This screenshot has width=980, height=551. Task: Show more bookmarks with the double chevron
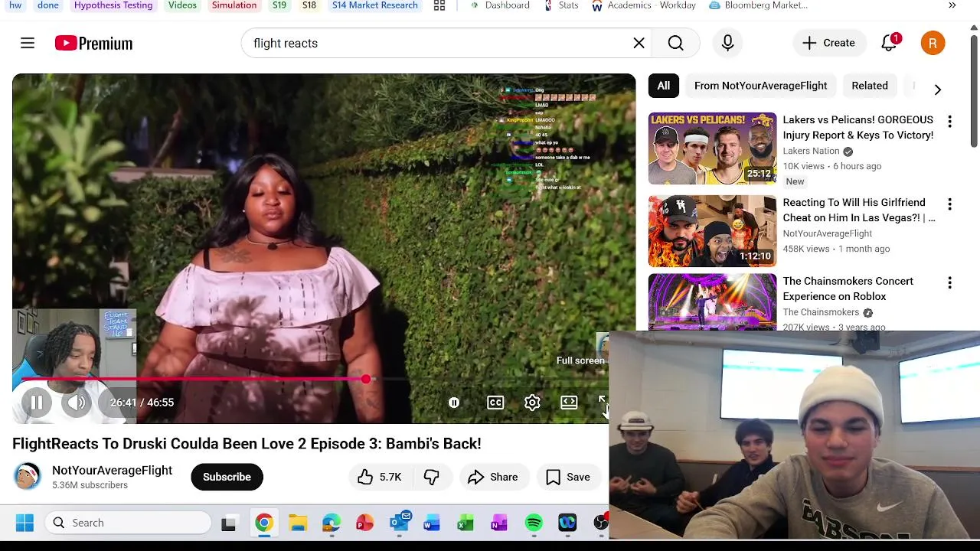[952, 5]
